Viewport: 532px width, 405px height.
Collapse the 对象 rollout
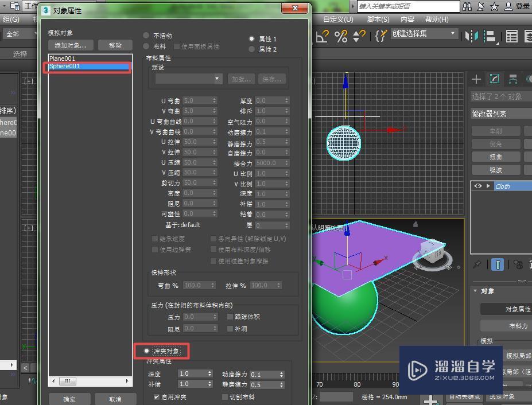[x=475, y=291]
